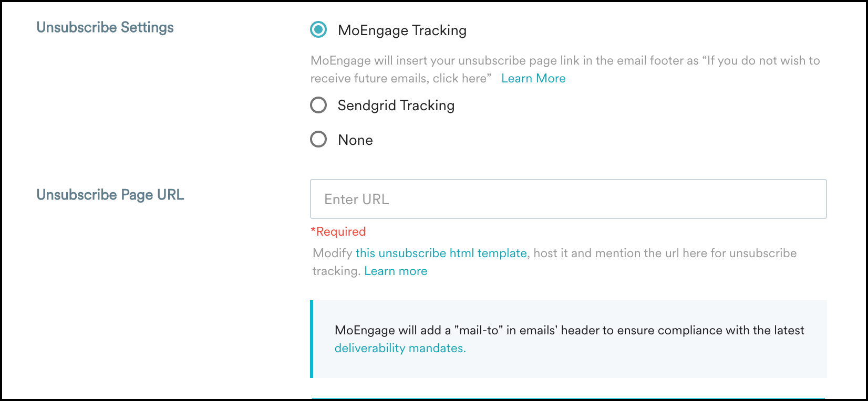868x401 pixels.
Task: Click the teal left border of info banner
Action: (312, 339)
